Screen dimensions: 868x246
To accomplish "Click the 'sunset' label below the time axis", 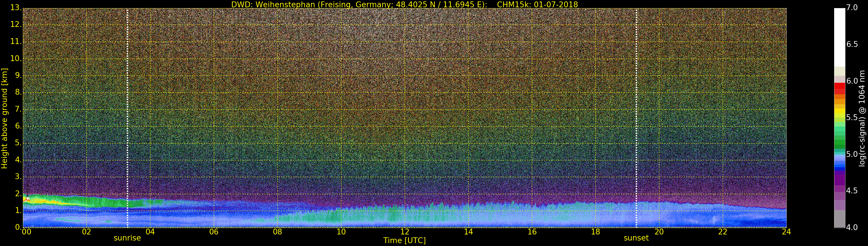I will click(x=636, y=238).
